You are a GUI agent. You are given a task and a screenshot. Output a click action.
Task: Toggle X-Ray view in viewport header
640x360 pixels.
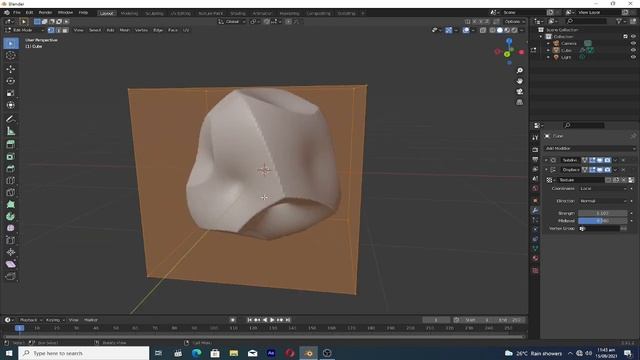click(483, 30)
